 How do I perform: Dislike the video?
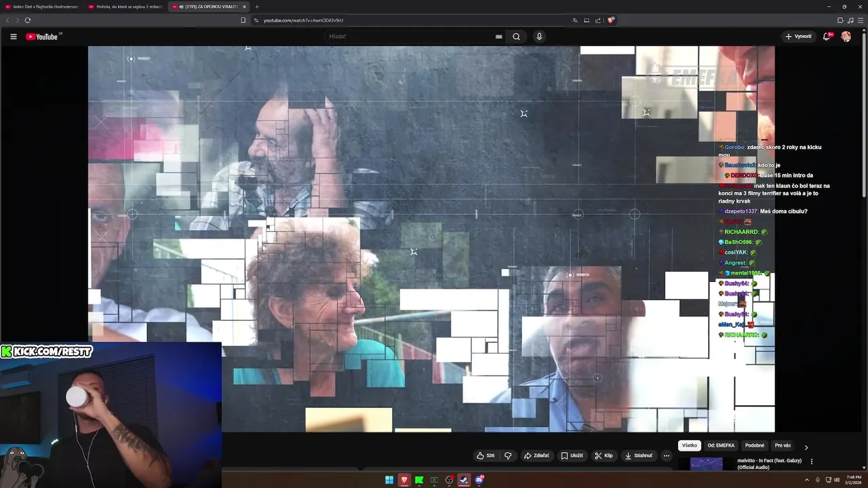[x=508, y=455]
